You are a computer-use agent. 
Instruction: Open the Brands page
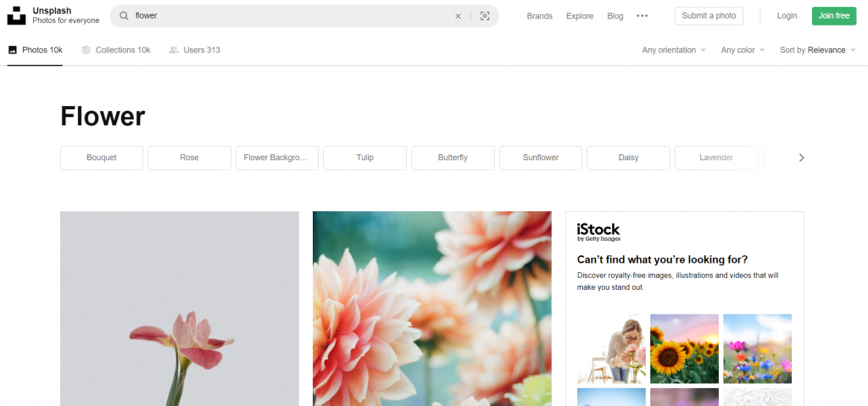click(x=539, y=16)
